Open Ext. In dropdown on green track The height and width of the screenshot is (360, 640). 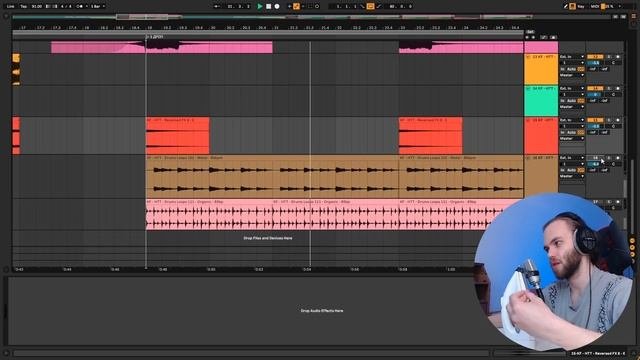pos(572,88)
